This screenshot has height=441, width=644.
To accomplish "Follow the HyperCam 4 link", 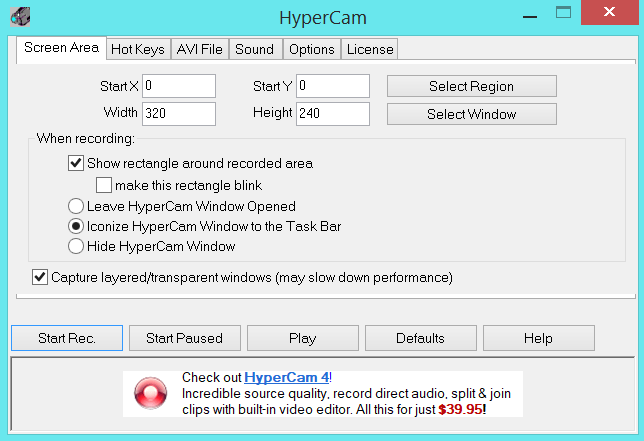I will (287, 377).
